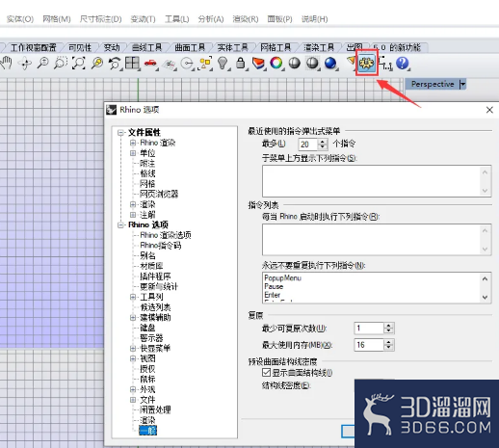This screenshot has height=448, width=499.
Task: Click the gray shaded sphere icon
Action: coord(294,63)
